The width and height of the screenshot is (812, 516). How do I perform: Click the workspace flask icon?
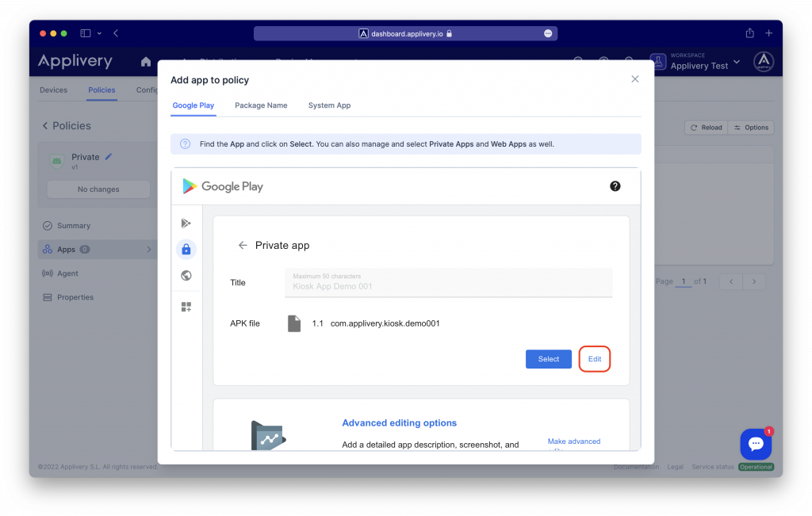click(x=658, y=62)
